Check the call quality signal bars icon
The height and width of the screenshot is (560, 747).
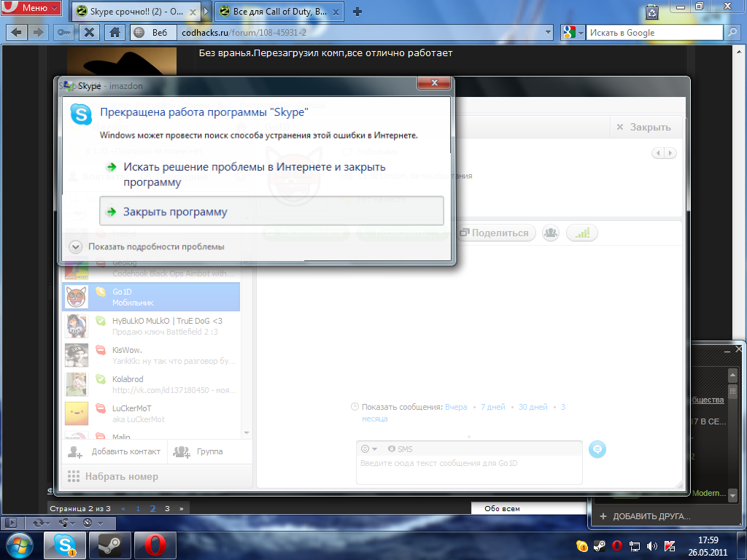(582, 233)
